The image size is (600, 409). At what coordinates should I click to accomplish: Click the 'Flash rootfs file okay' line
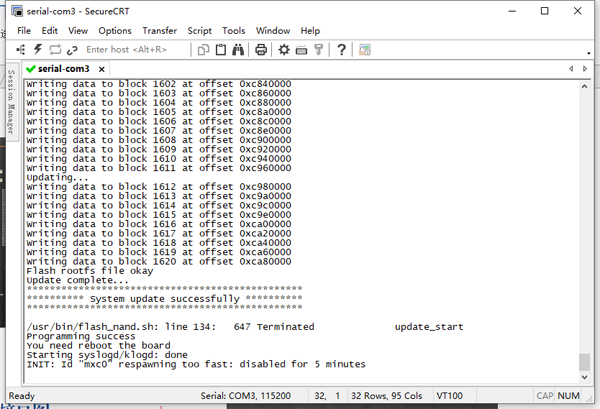pos(90,271)
